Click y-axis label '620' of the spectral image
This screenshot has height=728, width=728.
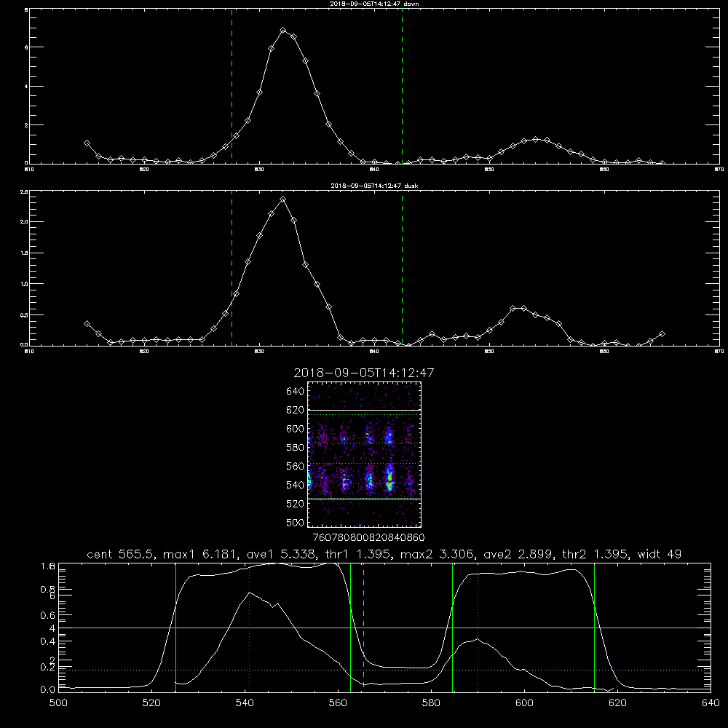[x=295, y=410]
